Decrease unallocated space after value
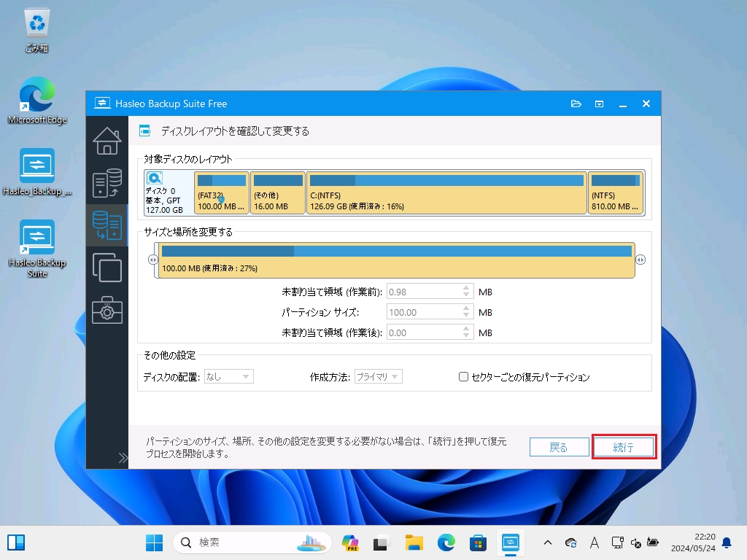Screen dimensions: 747x560 pyautogui.click(x=466, y=336)
